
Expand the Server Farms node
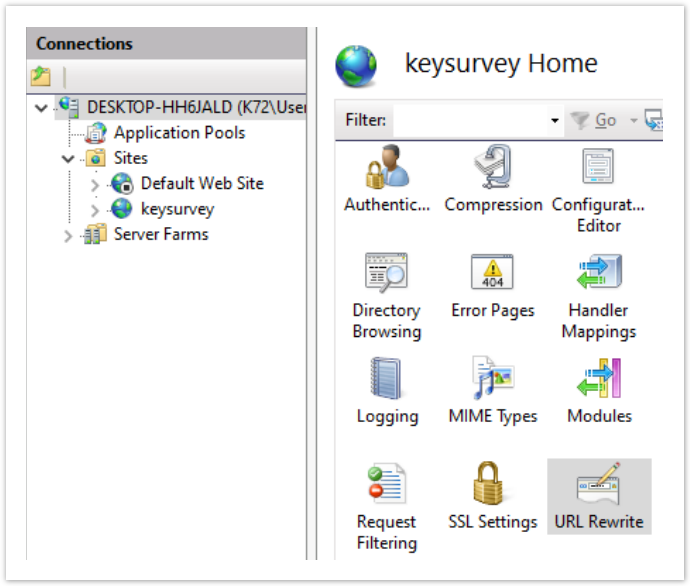point(68,235)
